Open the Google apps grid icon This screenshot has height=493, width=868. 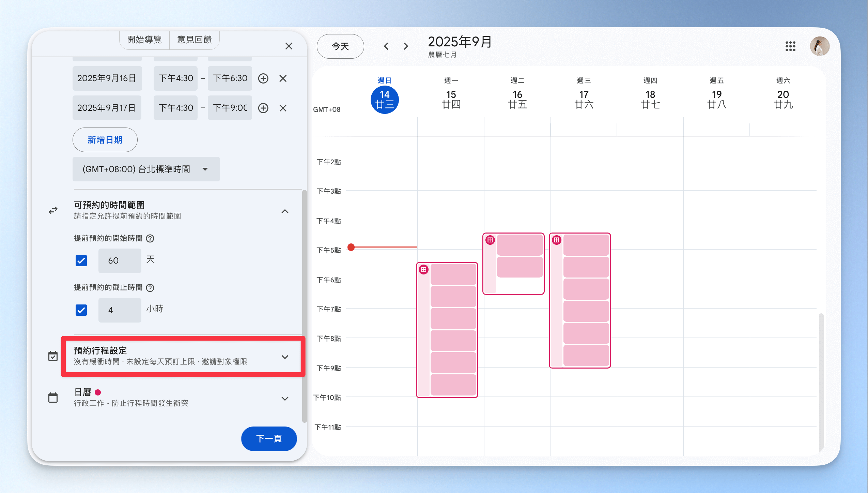coord(790,46)
